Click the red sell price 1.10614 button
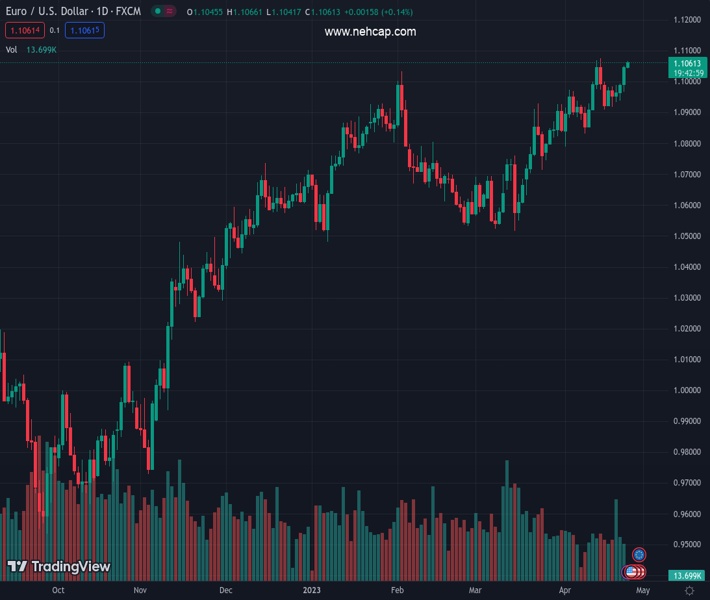 point(24,30)
